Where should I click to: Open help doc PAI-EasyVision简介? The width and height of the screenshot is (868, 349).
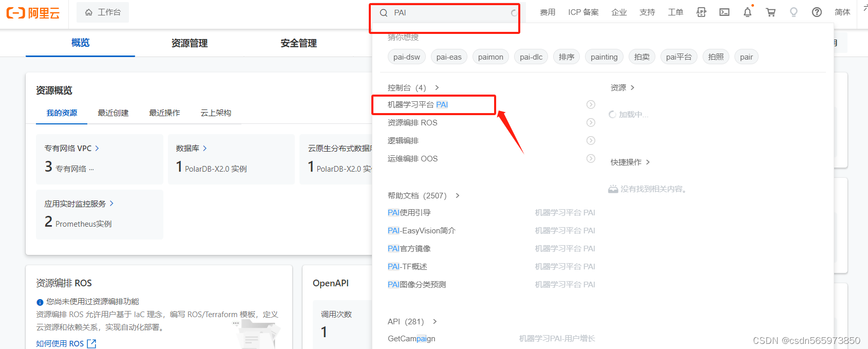pyautogui.click(x=422, y=230)
